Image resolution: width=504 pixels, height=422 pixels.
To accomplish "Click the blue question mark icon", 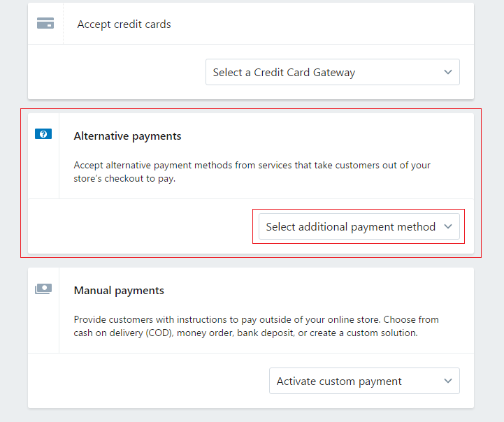I will pos(43,134).
